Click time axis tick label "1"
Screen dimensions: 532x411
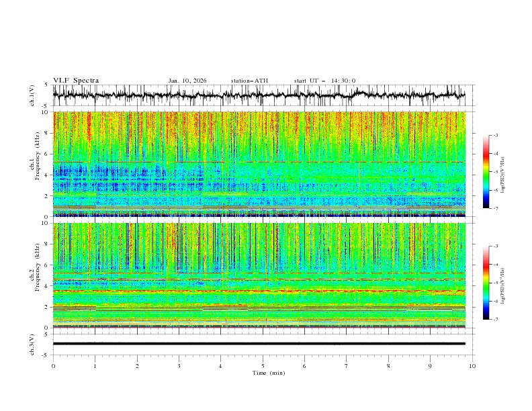pyautogui.click(x=95, y=366)
